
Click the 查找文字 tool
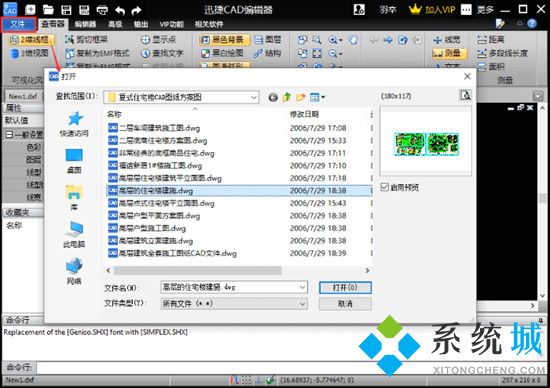[x=162, y=53]
